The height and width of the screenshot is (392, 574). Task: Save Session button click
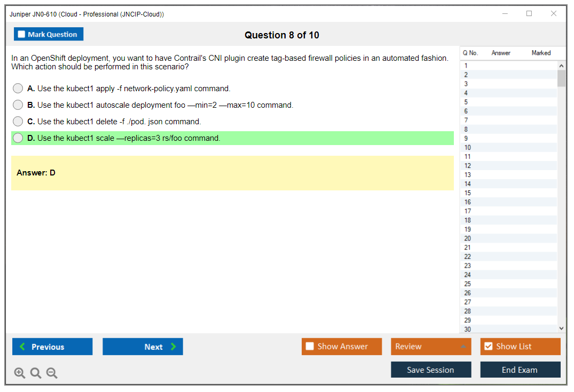point(430,370)
